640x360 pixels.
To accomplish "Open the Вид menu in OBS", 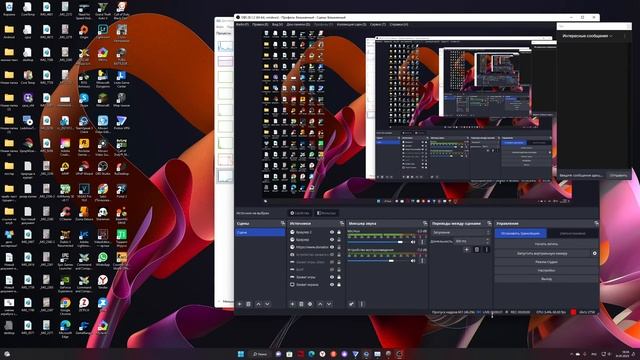I will pyautogui.click(x=278, y=24).
